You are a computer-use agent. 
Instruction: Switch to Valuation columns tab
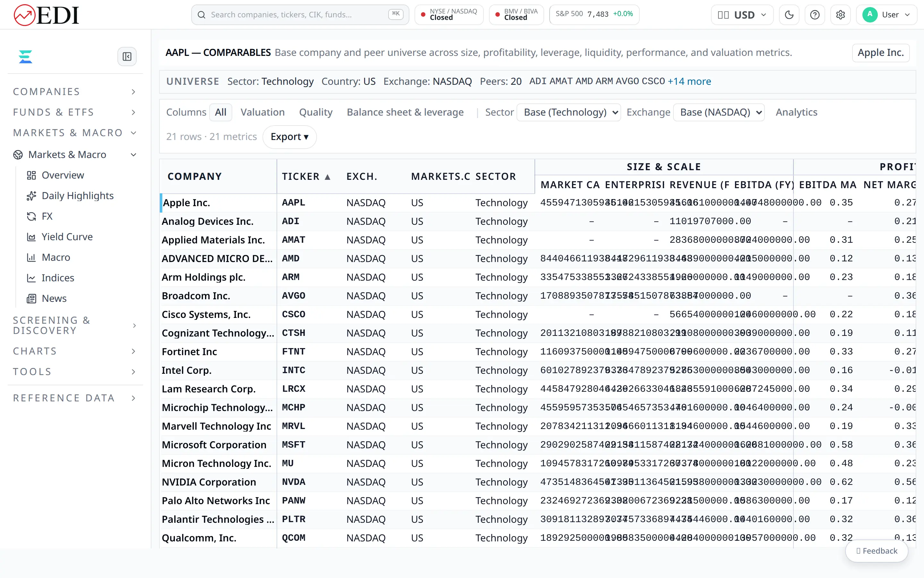click(263, 112)
